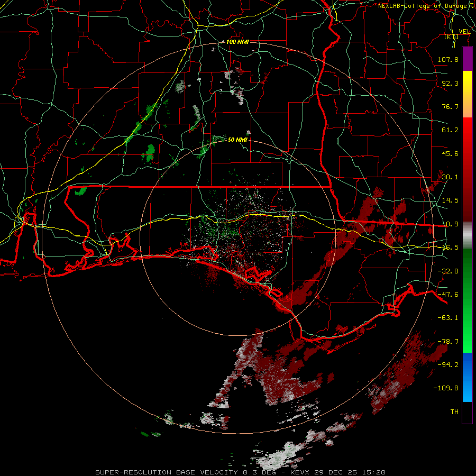Click the -78.7 velocity scale value
Screen dimensions: 476x476
[448, 342]
